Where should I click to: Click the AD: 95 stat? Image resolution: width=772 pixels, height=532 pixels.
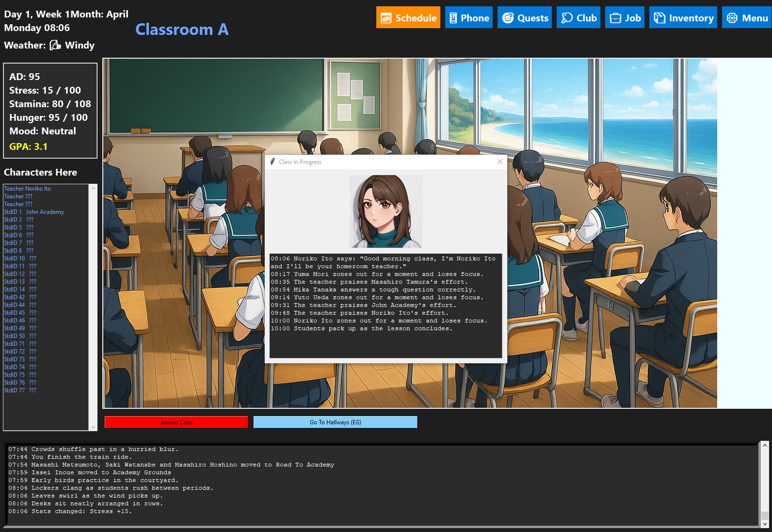pyautogui.click(x=25, y=77)
